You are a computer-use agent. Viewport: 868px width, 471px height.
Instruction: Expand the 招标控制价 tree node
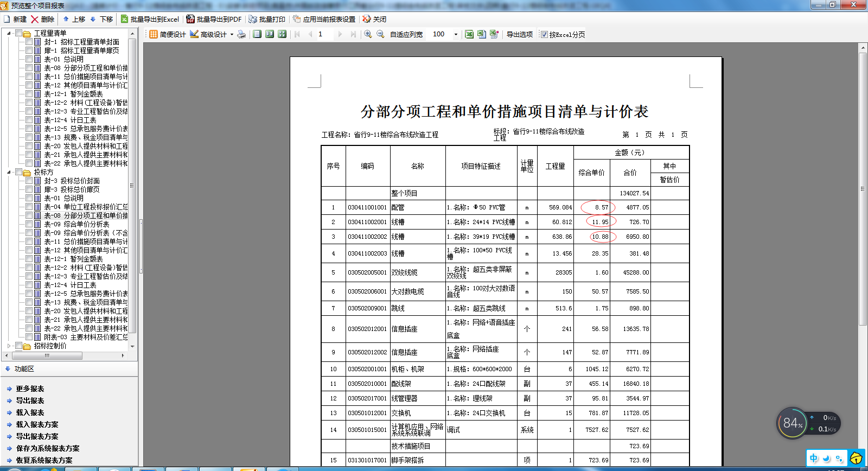tap(9, 346)
